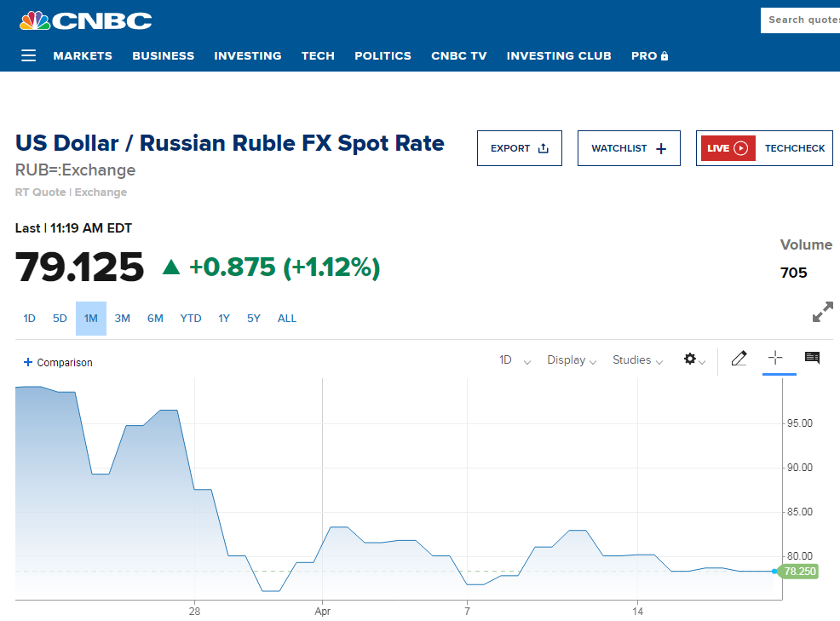Add symbol with WATCHLIST button
Image resolution: width=840 pixels, height=621 pixels.
point(629,148)
